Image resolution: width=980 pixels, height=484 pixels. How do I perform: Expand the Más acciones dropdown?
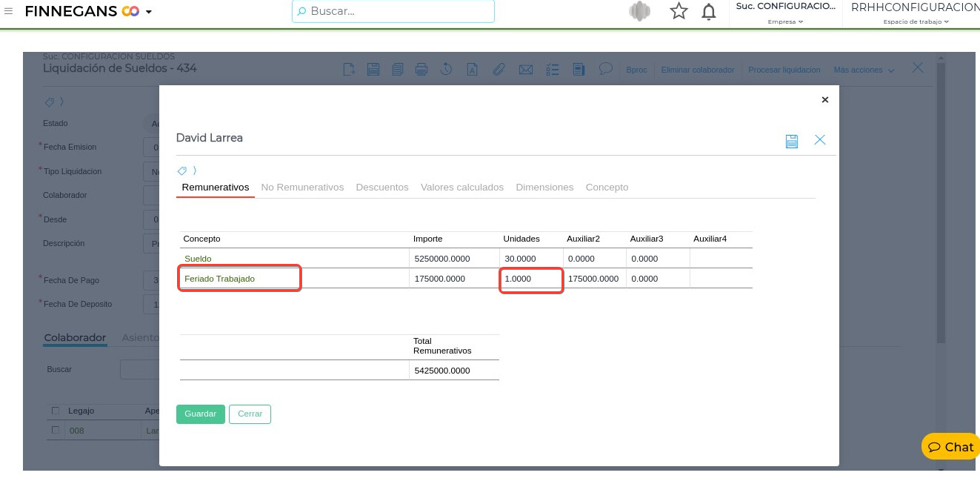tap(864, 70)
